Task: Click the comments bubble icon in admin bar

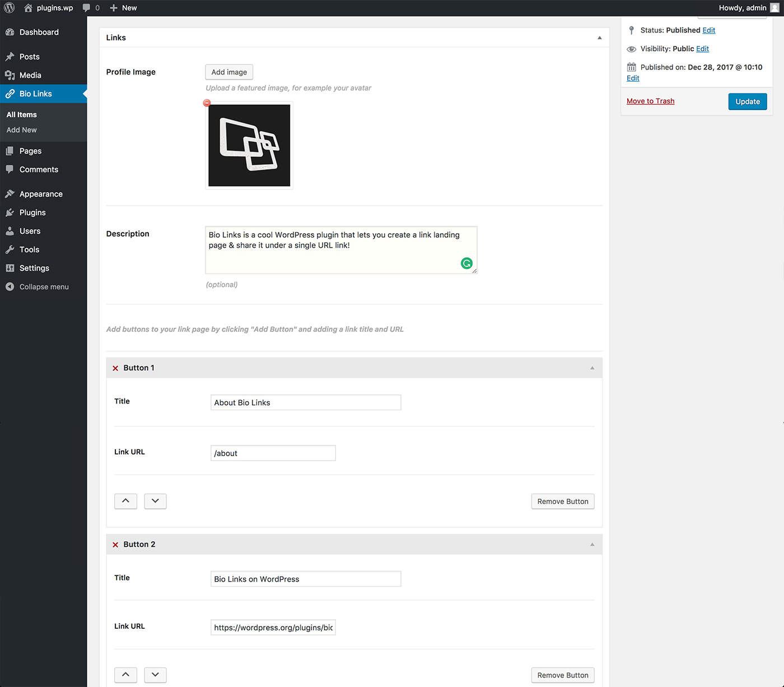Action: coord(86,8)
